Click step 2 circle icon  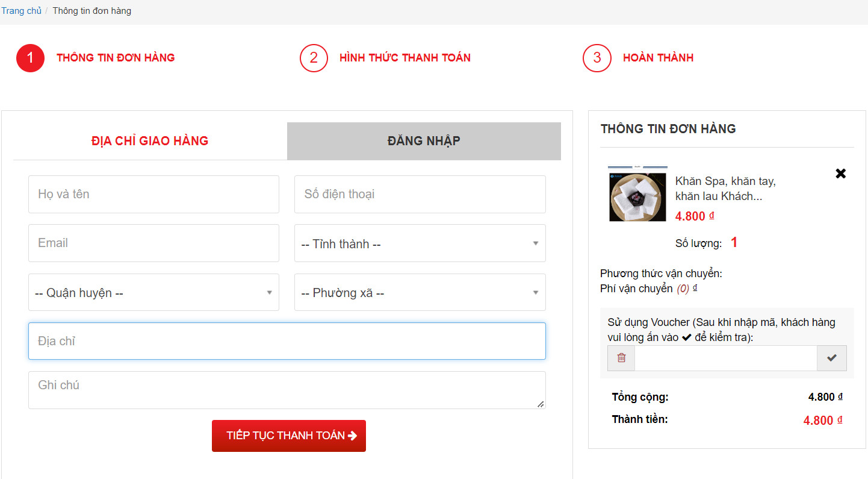(x=314, y=58)
